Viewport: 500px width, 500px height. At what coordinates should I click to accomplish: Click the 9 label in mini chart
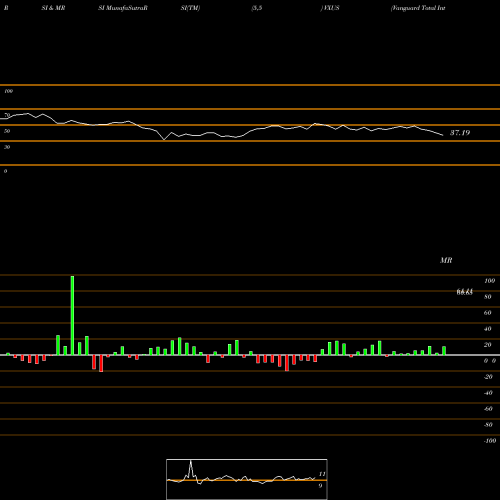pyautogui.click(x=320, y=486)
